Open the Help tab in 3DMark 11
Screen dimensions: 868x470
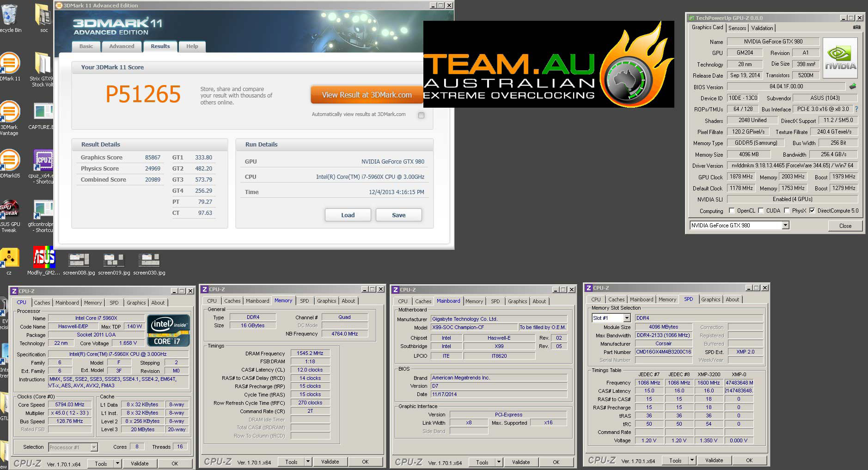pos(192,46)
